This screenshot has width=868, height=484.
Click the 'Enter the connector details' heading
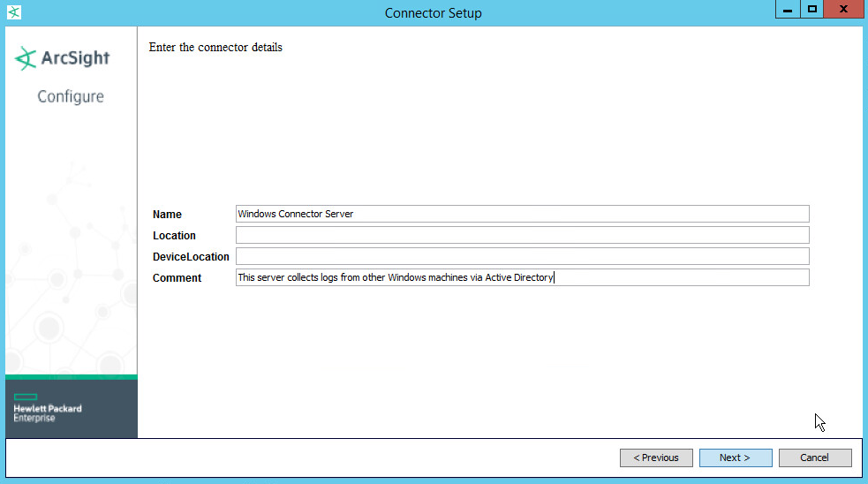coord(215,48)
